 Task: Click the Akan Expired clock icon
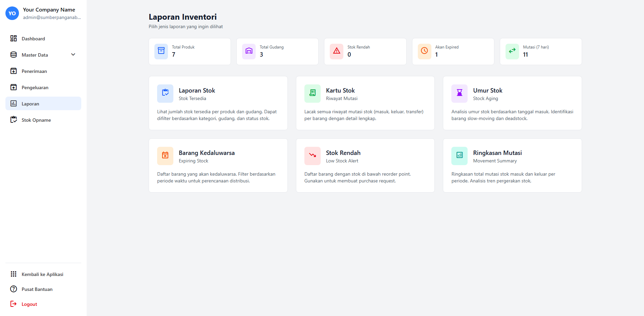pos(424,51)
